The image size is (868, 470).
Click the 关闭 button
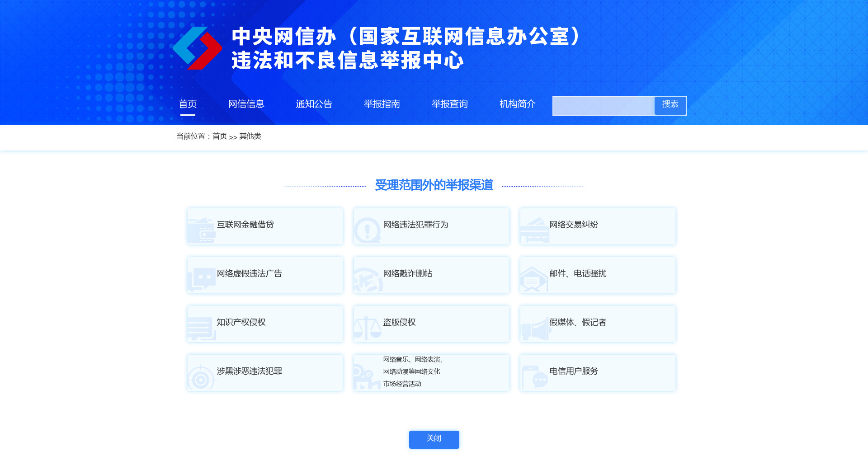click(x=434, y=439)
